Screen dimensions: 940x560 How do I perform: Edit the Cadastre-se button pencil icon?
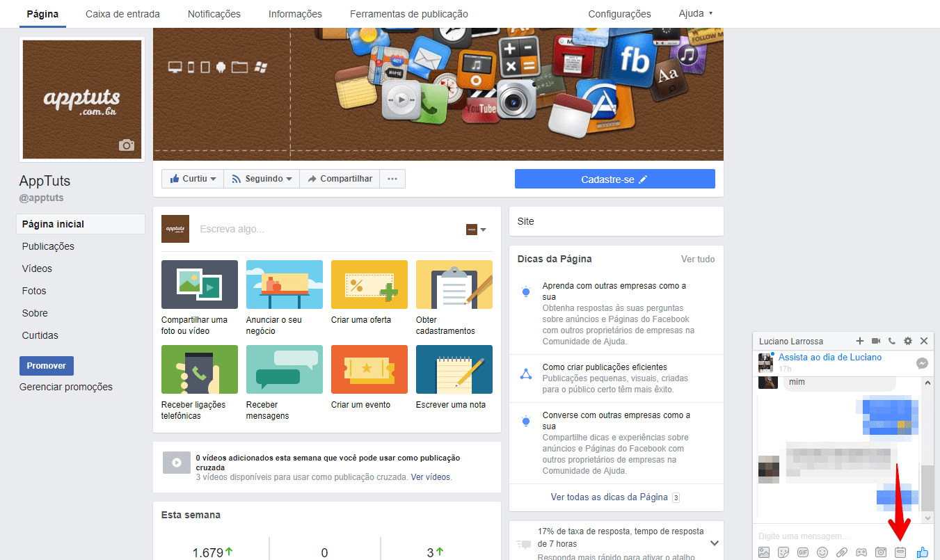click(643, 179)
